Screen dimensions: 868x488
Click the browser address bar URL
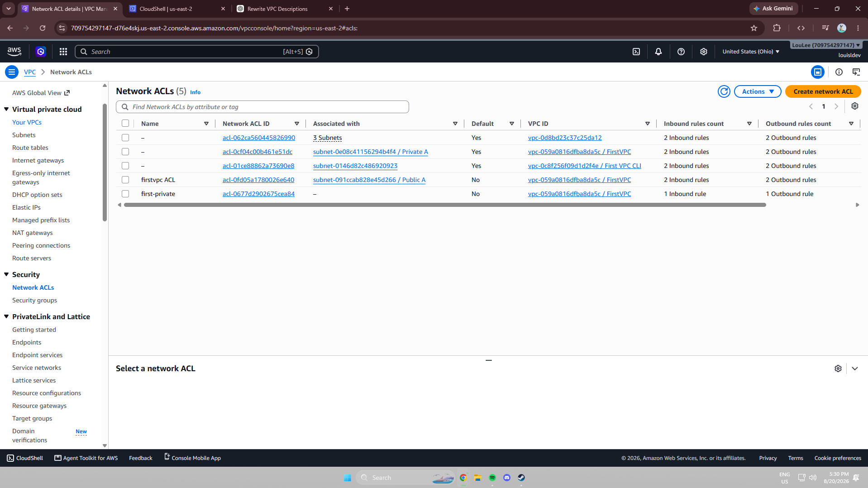(x=214, y=28)
